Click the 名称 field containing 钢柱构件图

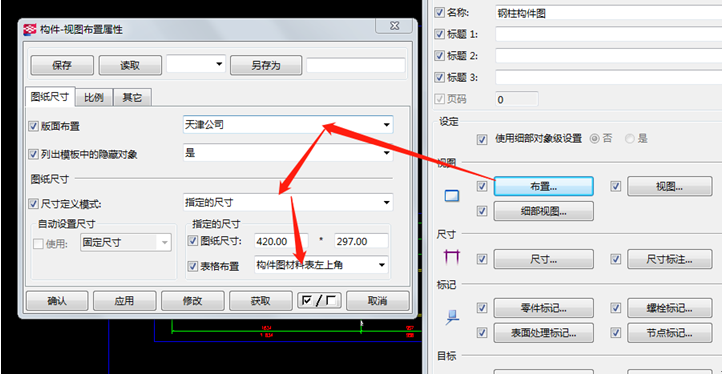pyautogui.click(x=608, y=13)
